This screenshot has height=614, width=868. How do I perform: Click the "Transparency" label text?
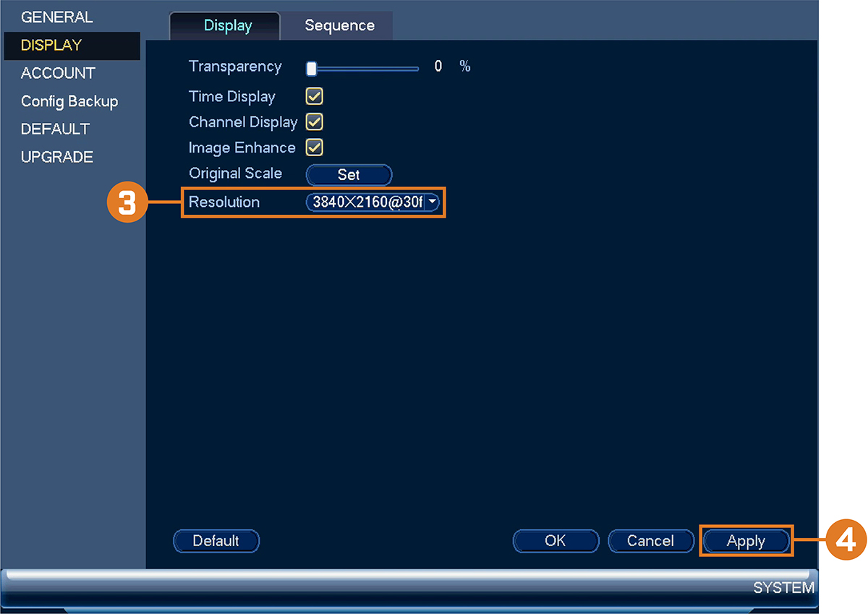[235, 67]
